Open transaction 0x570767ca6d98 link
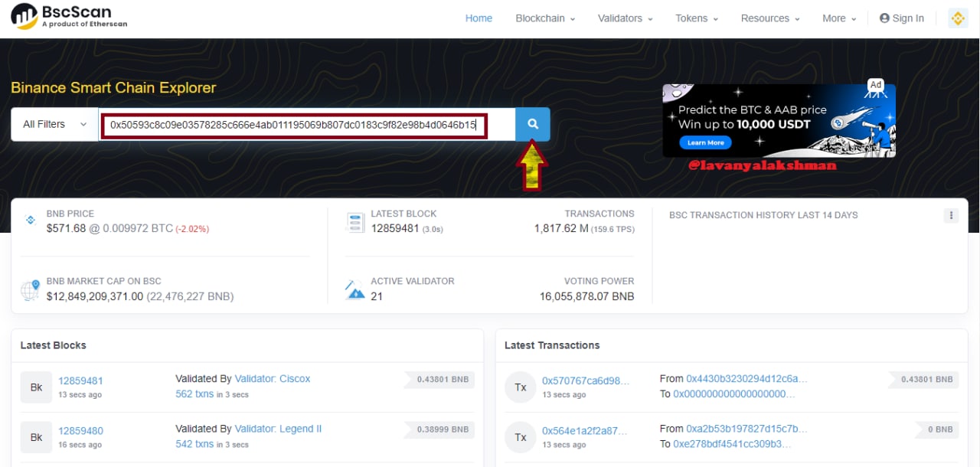980x467 pixels. coord(586,380)
